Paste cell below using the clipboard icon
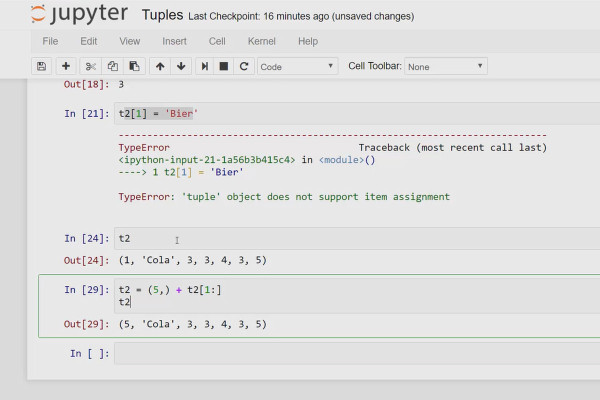The image size is (600, 400). tap(134, 66)
